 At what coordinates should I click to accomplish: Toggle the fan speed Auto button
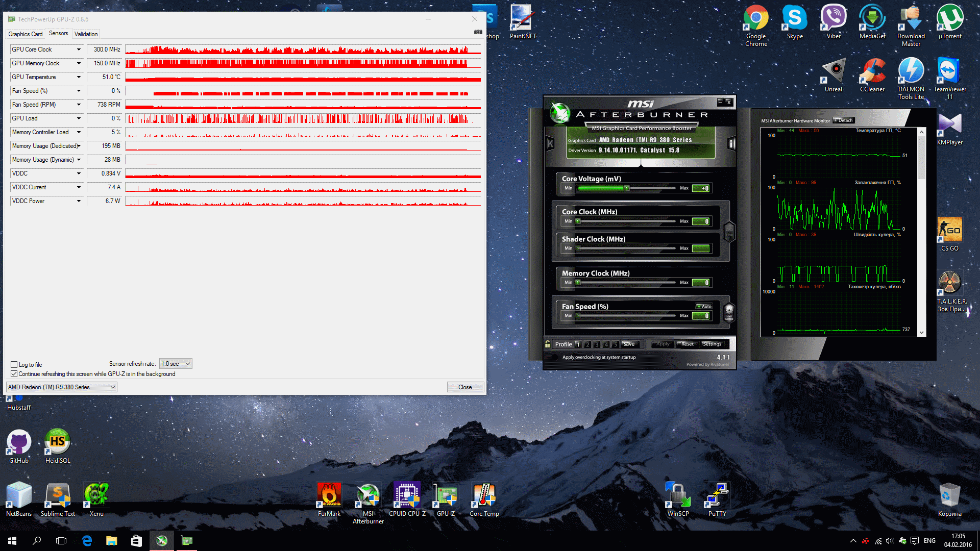704,307
